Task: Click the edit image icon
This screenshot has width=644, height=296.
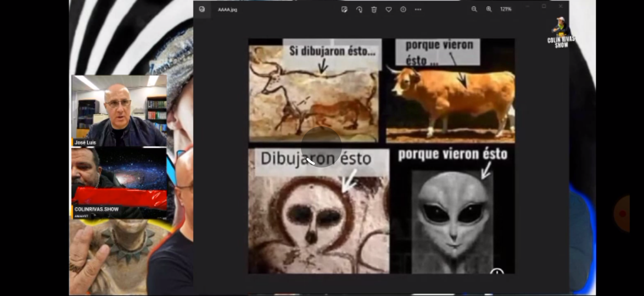Action: point(345,9)
